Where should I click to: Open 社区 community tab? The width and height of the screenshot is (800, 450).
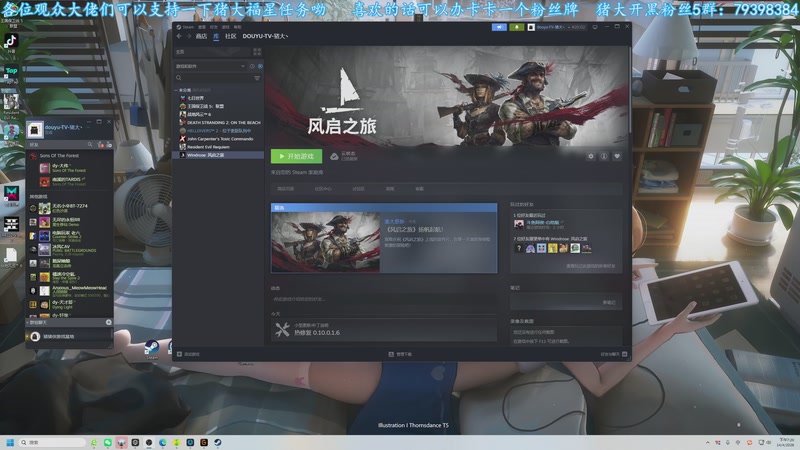pos(231,36)
